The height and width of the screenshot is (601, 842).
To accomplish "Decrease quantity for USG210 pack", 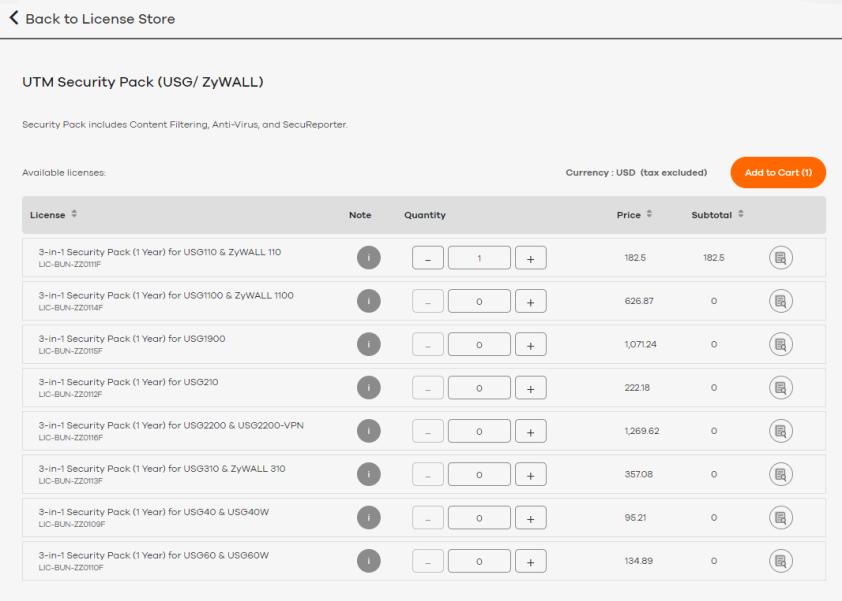I will point(428,388).
